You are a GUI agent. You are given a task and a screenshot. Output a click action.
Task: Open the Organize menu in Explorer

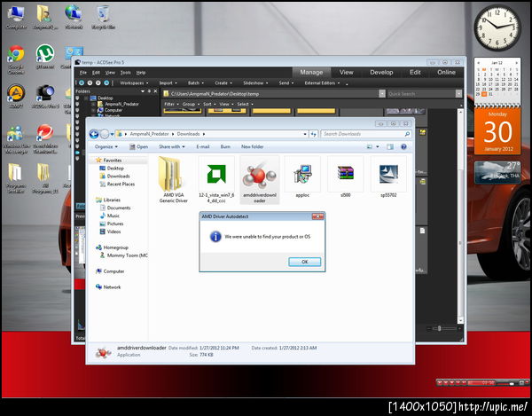106,147
